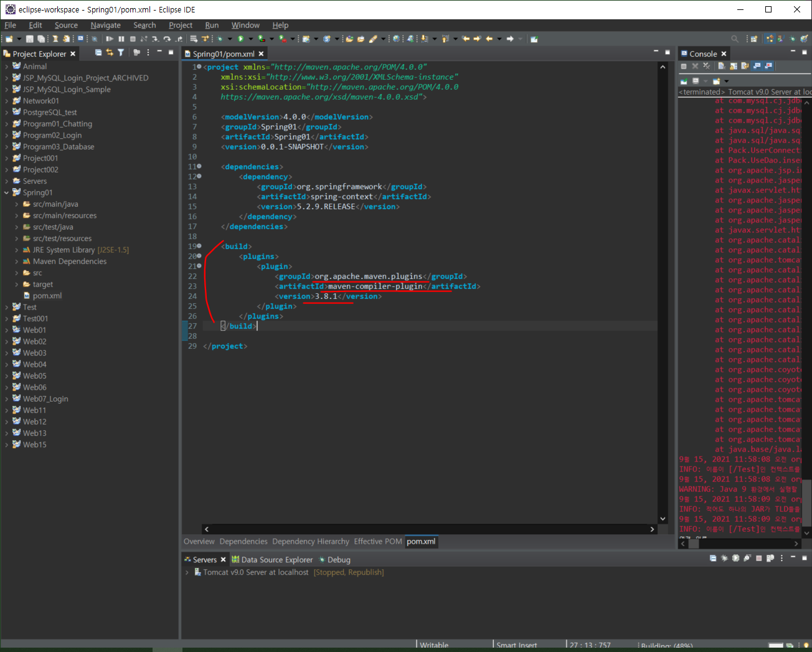The image size is (812, 652).
Task: Open the Effective POM tab
Action: click(377, 542)
